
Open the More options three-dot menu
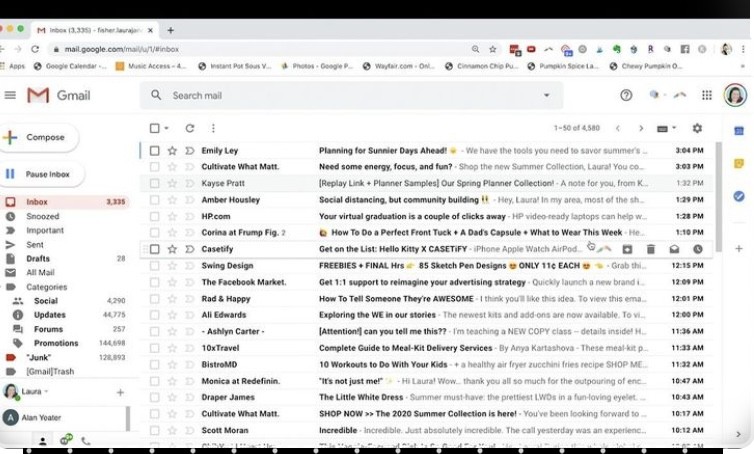tap(213, 128)
